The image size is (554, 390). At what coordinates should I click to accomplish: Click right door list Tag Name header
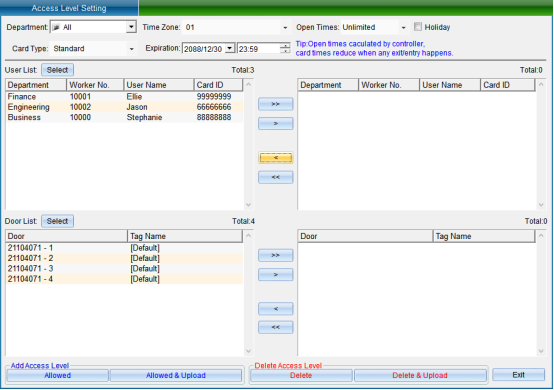(x=484, y=236)
